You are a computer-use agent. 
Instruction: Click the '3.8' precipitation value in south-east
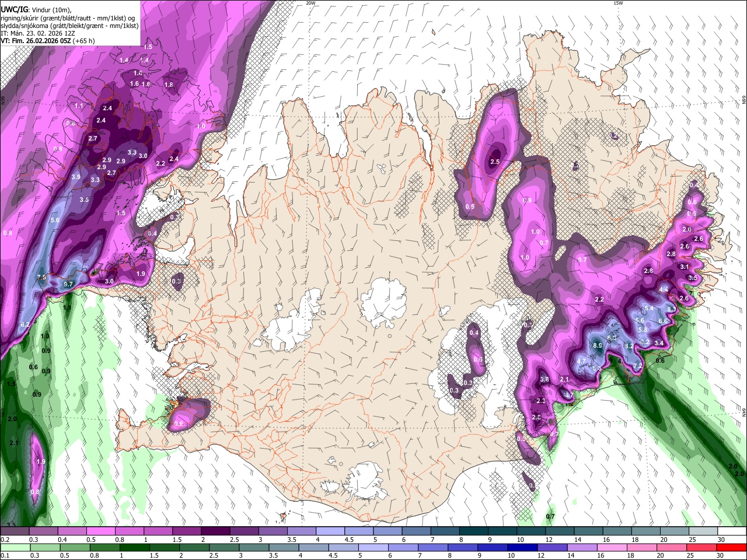(x=544, y=379)
